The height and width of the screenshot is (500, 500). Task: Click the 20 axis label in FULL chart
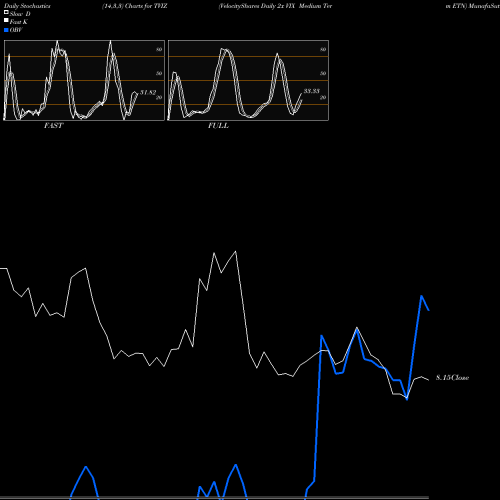[323, 98]
